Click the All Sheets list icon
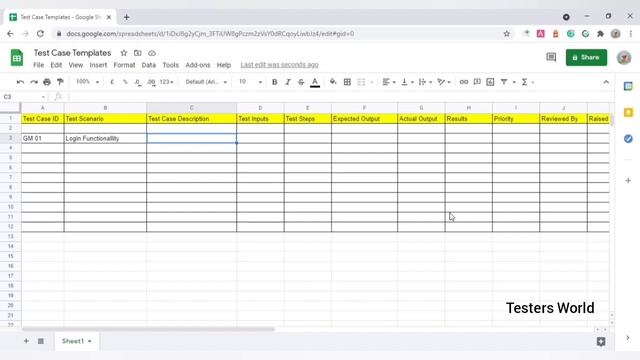The image size is (640, 360). (41, 341)
